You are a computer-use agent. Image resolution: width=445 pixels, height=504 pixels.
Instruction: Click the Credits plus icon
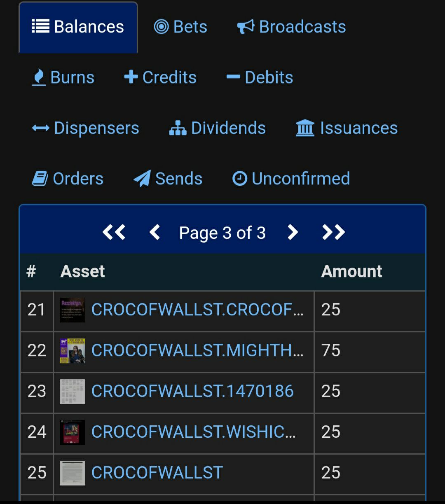pos(131,77)
